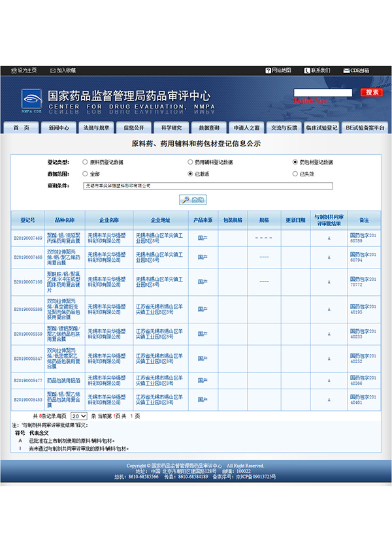Click product name 聚酰胺/铝/聚氯乙烯冷冲压成型固体药用复合硬片

[64, 282]
